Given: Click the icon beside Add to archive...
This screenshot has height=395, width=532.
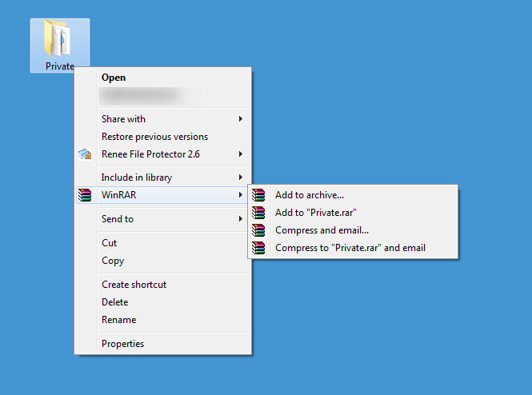Looking at the screenshot, I should [258, 195].
